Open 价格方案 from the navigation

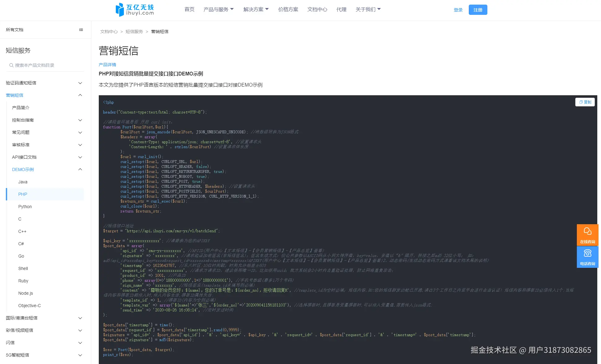pyautogui.click(x=288, y=9)
